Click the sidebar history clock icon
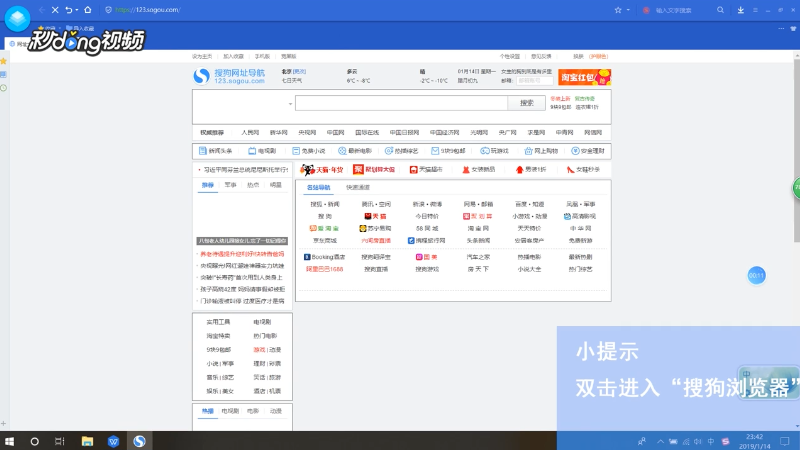Image resolution: width=800 pixels, height=450 pixels. pyautogui.click(x=4, y=88)
